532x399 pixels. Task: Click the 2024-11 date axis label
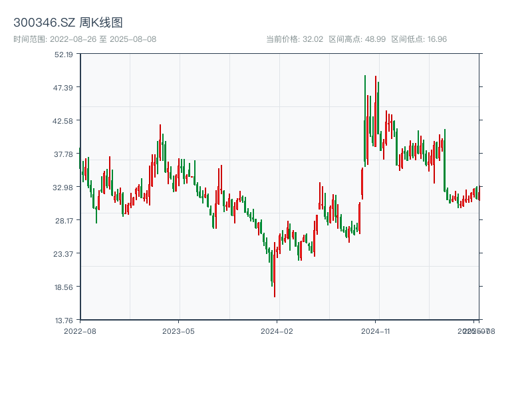(376, 331)
